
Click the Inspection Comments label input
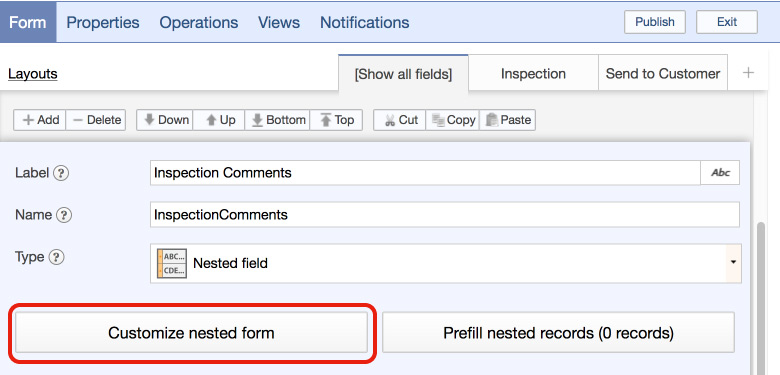coord(425,173)
